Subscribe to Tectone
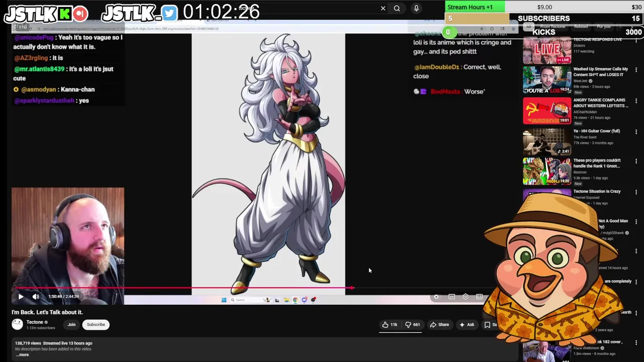The height and width of the screenshot is (362, 644). click(96, 324)
